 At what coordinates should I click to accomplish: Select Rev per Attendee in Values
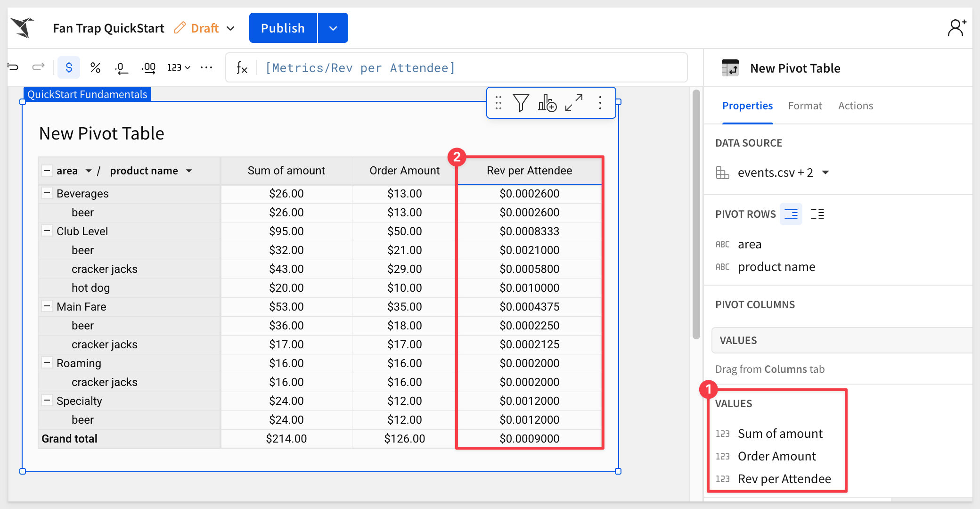(x=784, y=479)
